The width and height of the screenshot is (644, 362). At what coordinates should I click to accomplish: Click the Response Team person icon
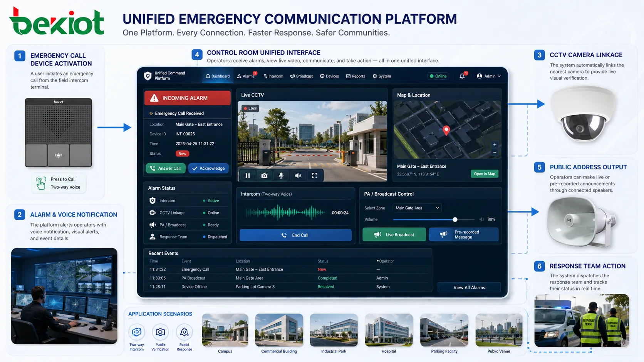(153, 237)
